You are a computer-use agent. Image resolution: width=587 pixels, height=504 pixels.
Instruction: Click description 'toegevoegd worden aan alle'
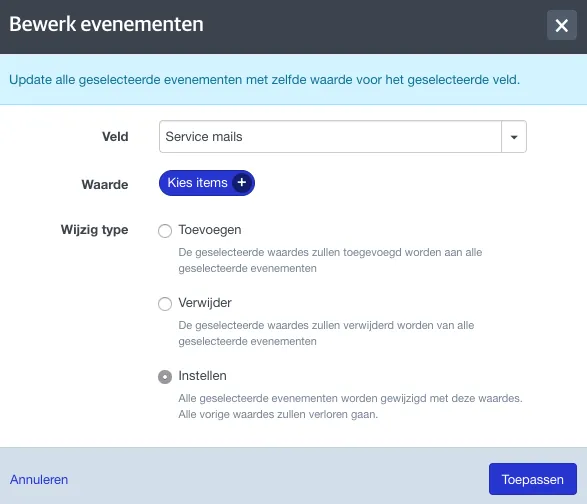pos(413,252)
